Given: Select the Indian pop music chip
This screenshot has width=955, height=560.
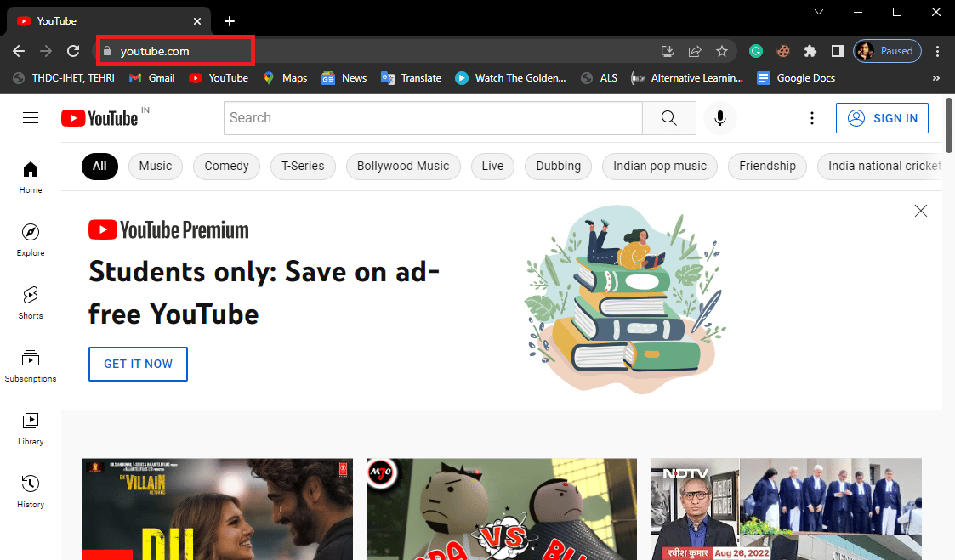Looking at the screenshot, I should [x=660, y=167].
